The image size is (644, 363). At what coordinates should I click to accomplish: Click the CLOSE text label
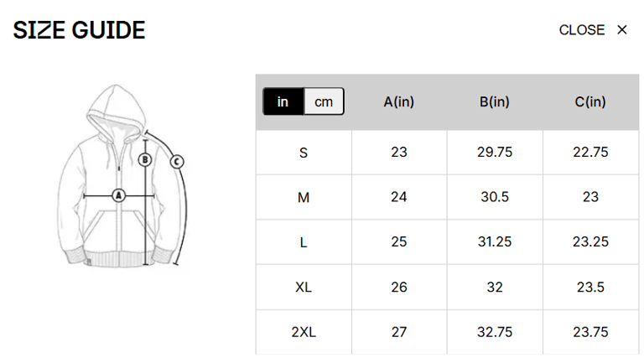581,30
